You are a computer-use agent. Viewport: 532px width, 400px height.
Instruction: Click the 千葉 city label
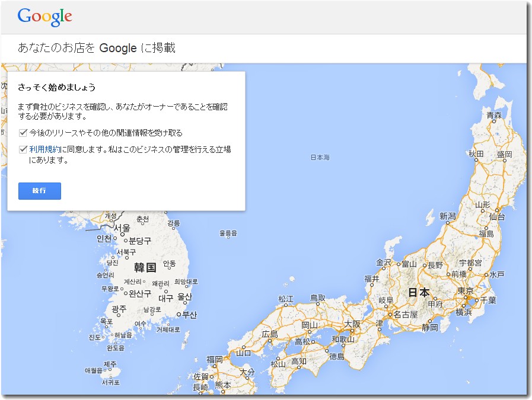pyautogui.click(x=488, y=300)
